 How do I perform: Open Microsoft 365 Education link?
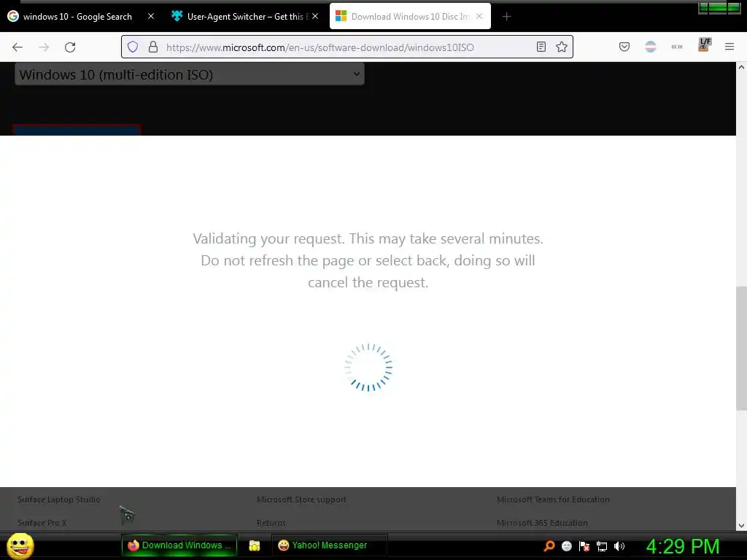coord(542,523)
